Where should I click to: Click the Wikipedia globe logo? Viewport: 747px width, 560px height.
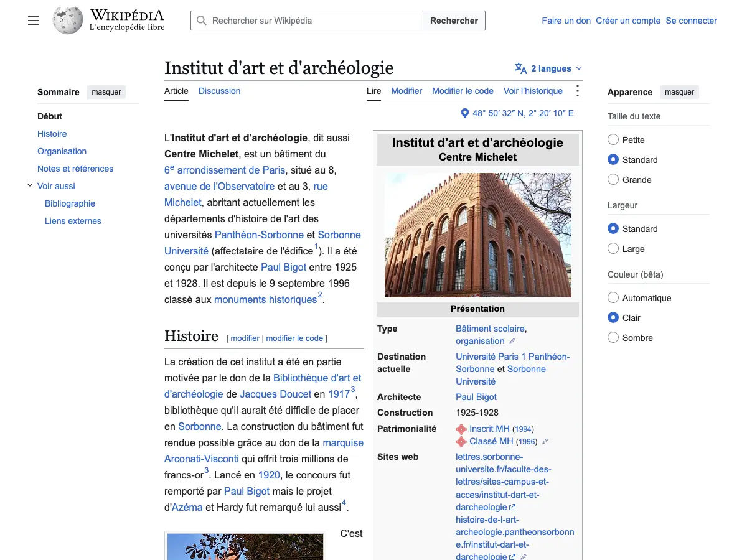pos(68,21)
